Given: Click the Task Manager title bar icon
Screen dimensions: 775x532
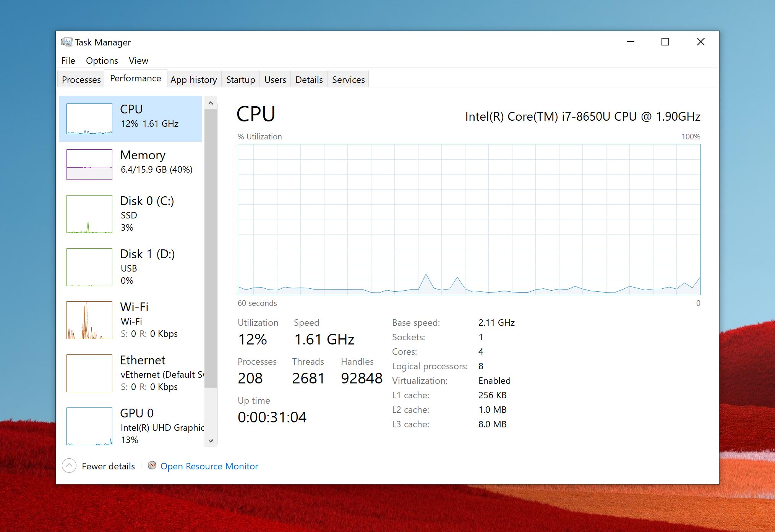Looking at the screenshot, I should click(66, 42).
